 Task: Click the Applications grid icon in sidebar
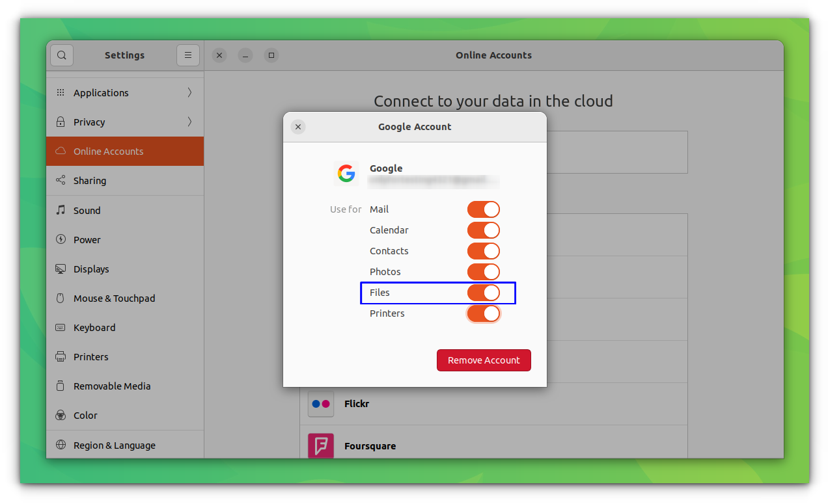(x=61, y=93)
